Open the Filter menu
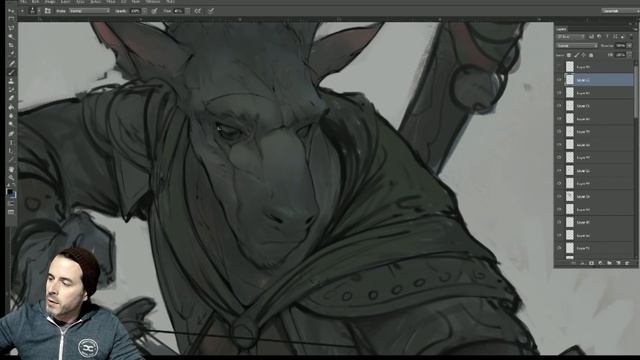 click(111, 2)
